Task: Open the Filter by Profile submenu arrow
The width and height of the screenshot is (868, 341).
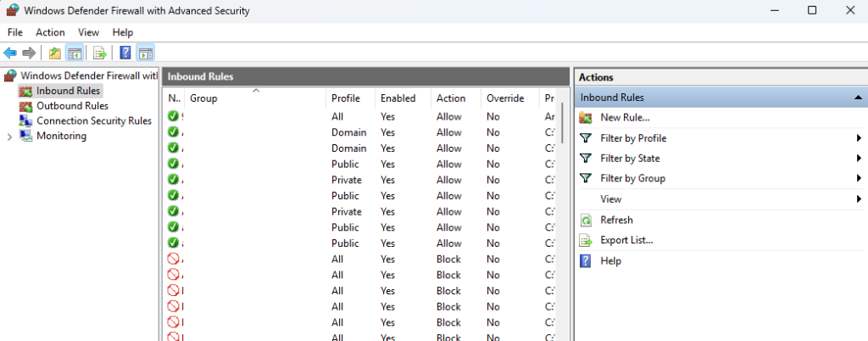Action: click(859, 138)
